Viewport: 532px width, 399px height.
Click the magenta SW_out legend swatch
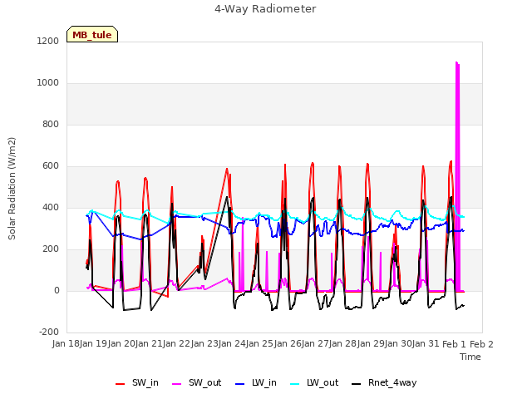pyautogui.click(x=177, y=384)
